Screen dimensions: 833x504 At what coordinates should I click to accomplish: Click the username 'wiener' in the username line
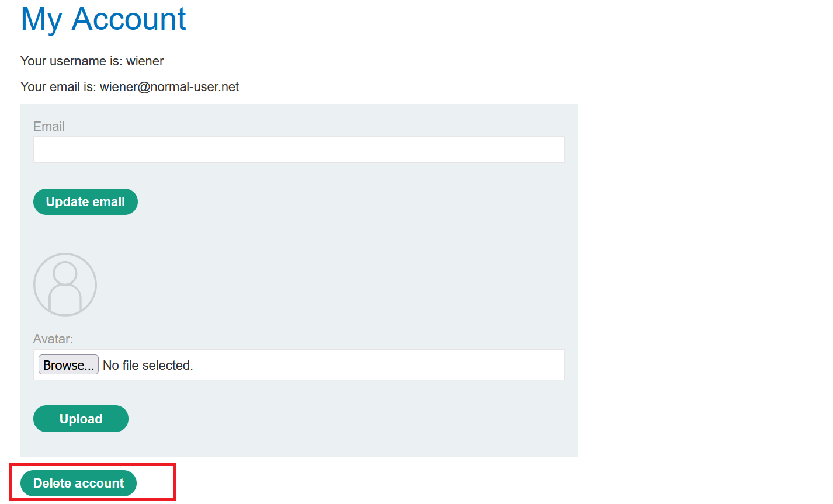point(145,61)
